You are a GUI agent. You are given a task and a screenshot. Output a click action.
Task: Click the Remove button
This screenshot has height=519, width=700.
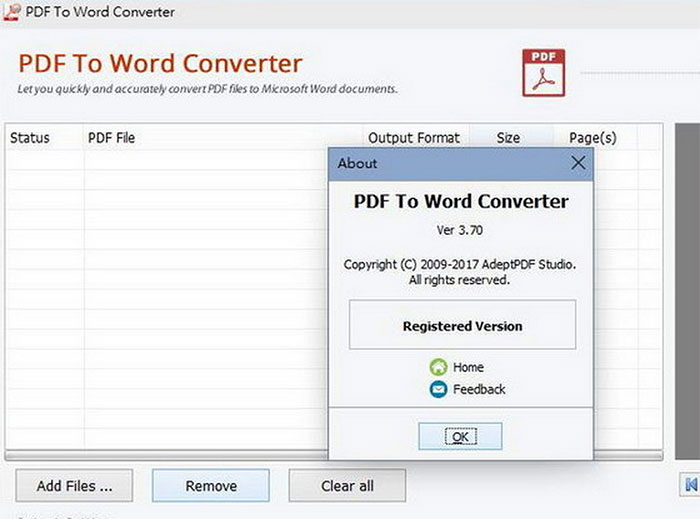[211, 486]
